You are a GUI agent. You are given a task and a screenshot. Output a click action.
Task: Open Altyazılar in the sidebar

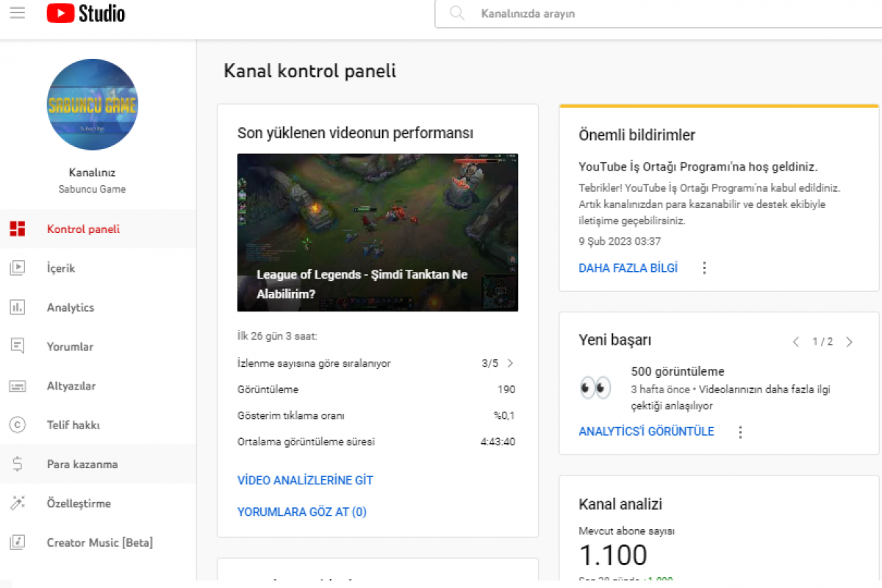coord(98,386)
